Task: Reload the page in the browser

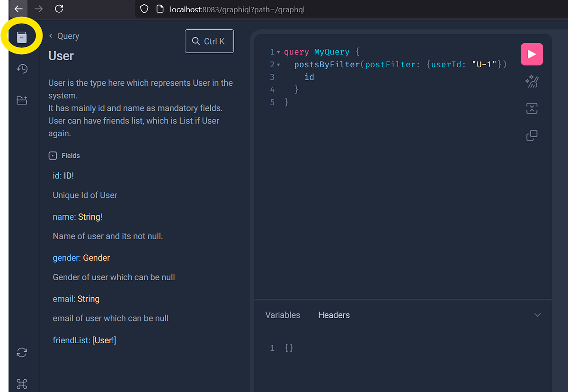Action: 59,9
